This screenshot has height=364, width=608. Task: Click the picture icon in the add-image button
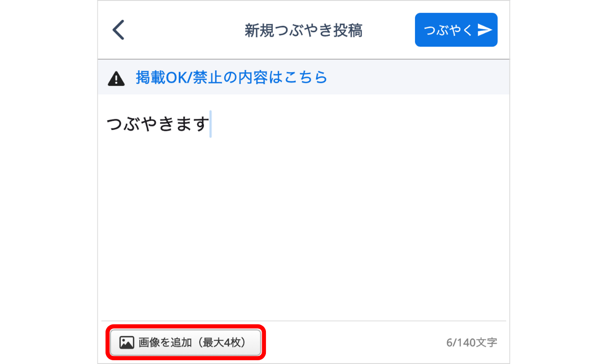tap(127, 343)
